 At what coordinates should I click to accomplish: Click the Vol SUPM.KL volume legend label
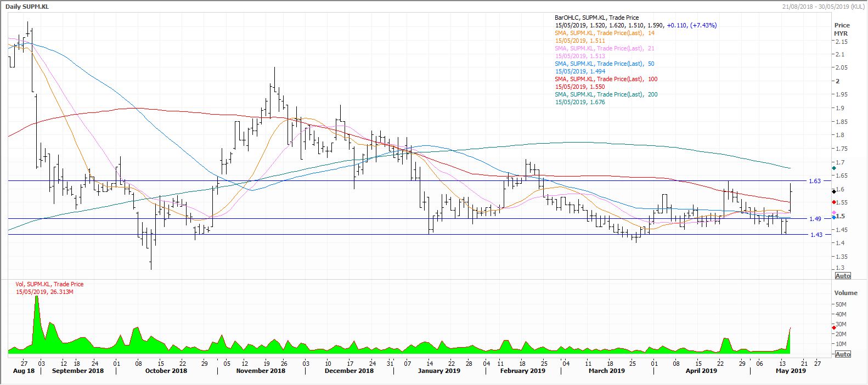click(x=49, y=284)
